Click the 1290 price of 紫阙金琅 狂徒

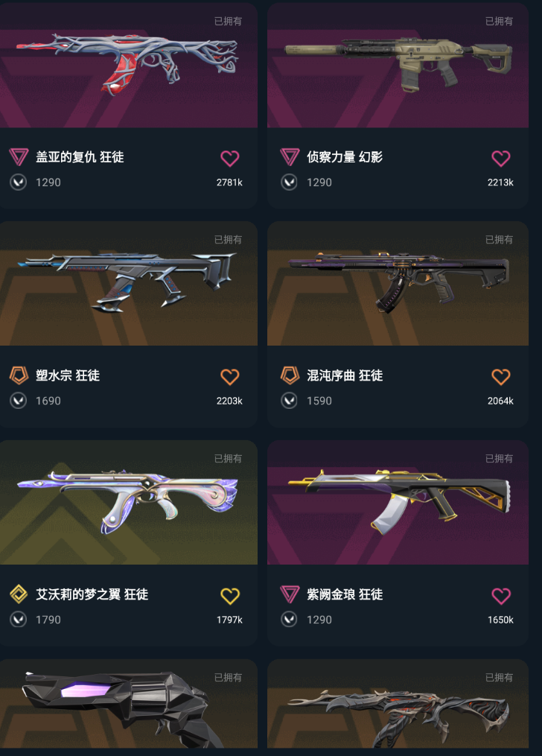319,620
